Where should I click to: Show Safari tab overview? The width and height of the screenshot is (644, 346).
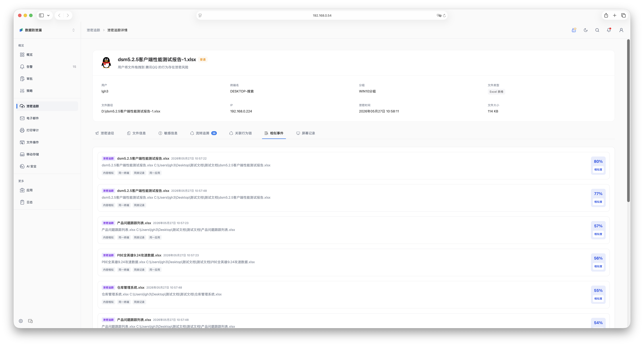pyautogui.click(x=623, y=15)
